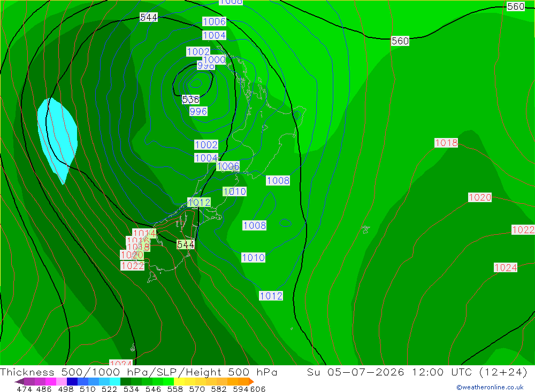Click the blue 996 isobar label
Viewport: 535px width, 392px height.
click(198, 111)
